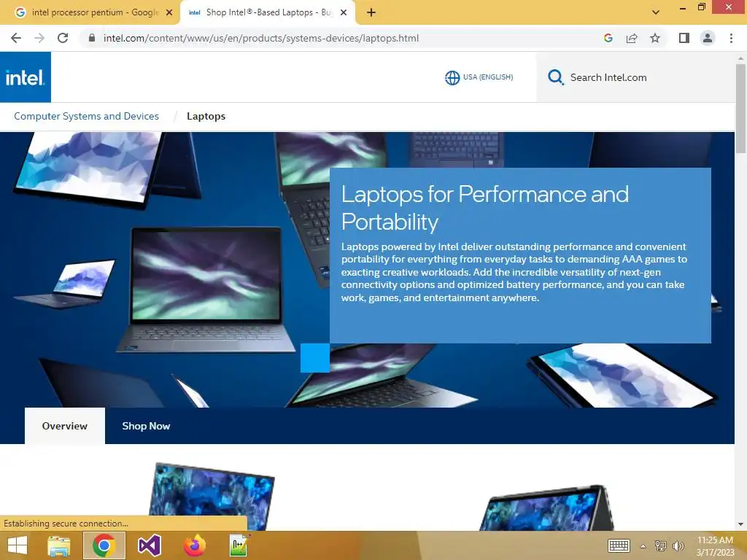This screenshot has height=560, width=747.
Task: Open a new tab with the plus button
Action: (x=371, y=13)
